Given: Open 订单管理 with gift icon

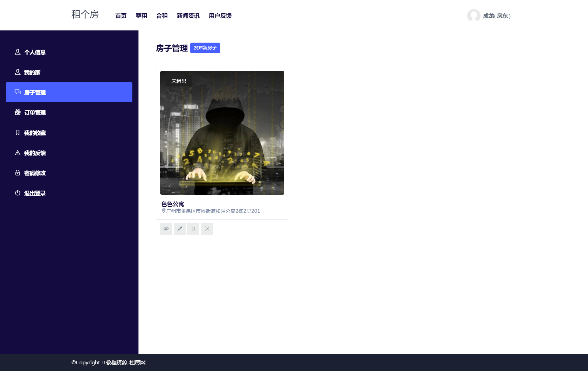Looking at the screenshot, I should [x=35, y=113].
